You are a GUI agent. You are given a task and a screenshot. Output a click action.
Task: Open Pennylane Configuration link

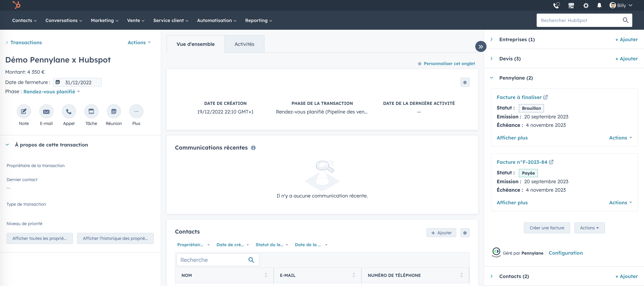(565, 253)
